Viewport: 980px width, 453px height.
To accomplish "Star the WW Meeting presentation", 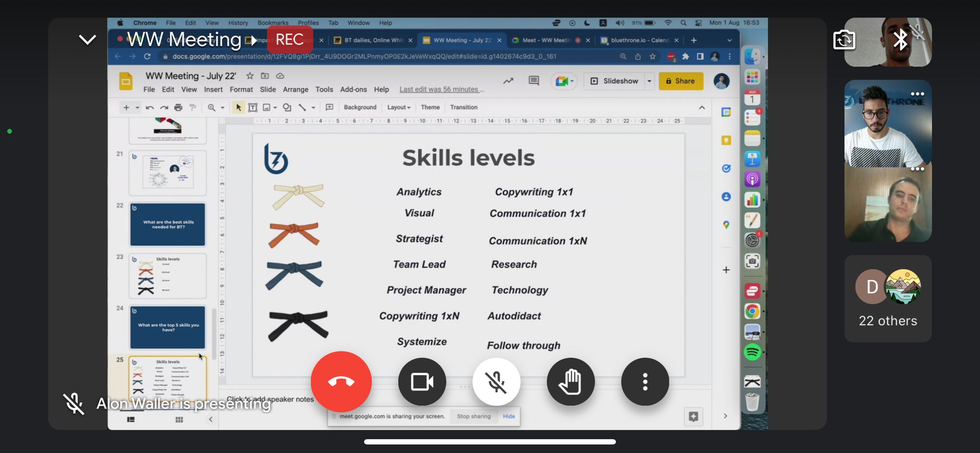I will pyautogui.click(x=250, y=76).
